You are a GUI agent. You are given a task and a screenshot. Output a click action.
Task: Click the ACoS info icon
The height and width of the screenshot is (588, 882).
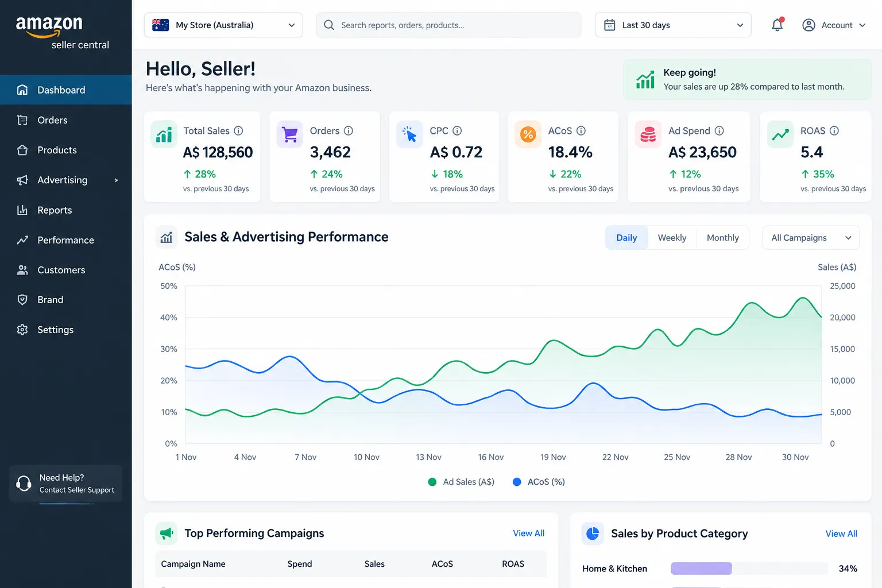point(581,131)
